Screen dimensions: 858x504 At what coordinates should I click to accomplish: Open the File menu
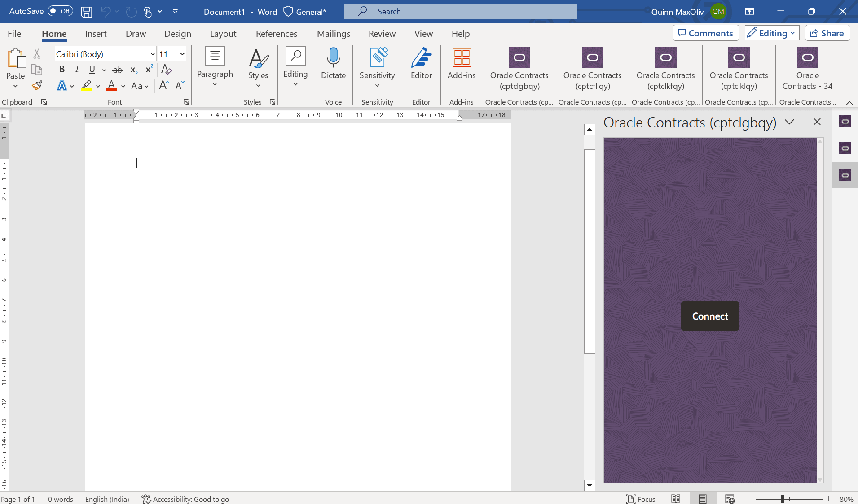pyautogui.click(x=14, y=34)
